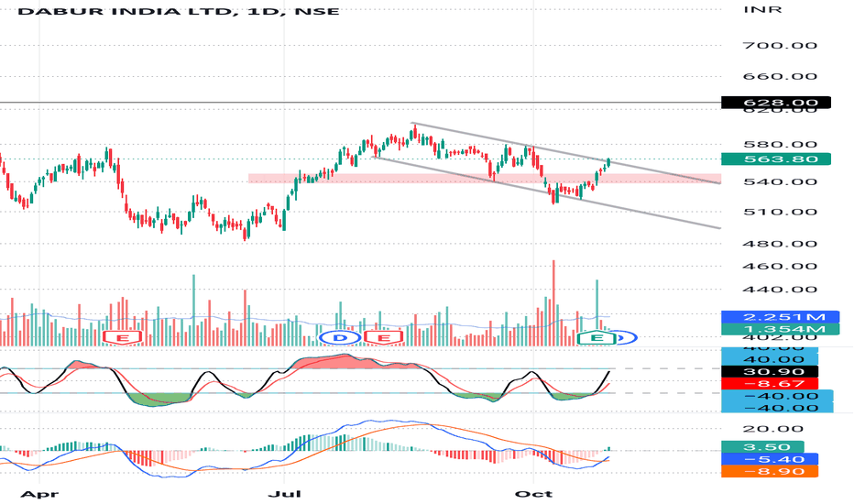Click the Jul label on time axis
Viewport: 854px width, 504px height.
click(285, 494)
